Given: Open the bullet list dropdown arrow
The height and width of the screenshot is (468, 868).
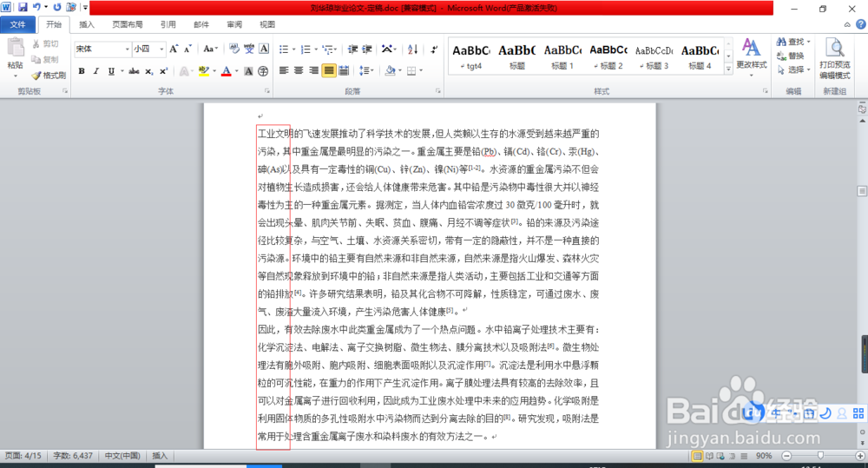Looking at the screenshot, I should pos(294,49).
